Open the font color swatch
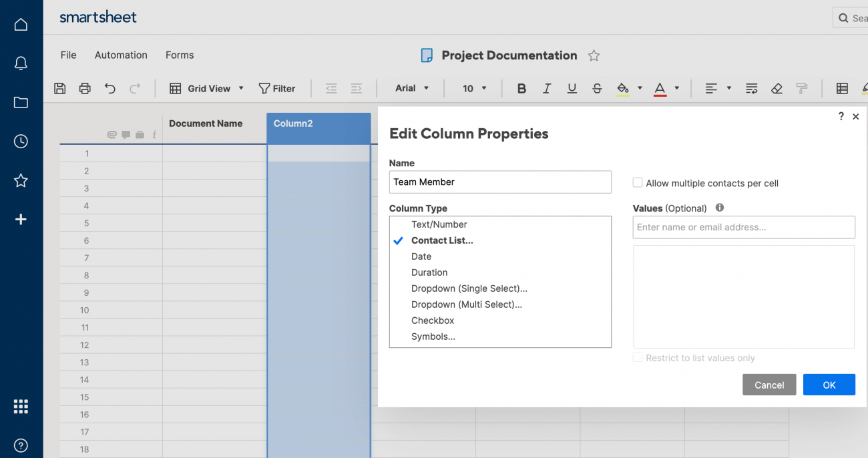 pyautogui.click(x=659, y=87)
